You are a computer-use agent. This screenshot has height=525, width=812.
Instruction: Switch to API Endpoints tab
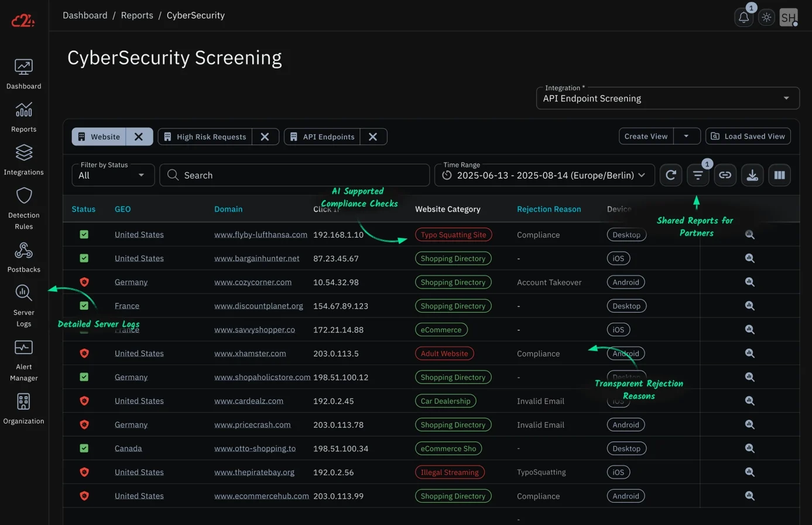coord(322,136)
